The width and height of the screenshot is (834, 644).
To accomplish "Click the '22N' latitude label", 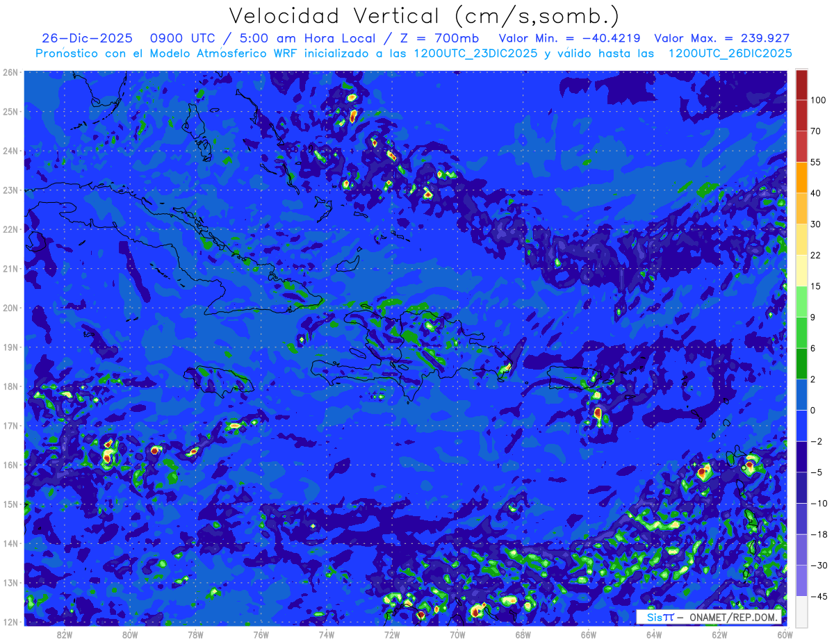I will click(x=10, y=229).
